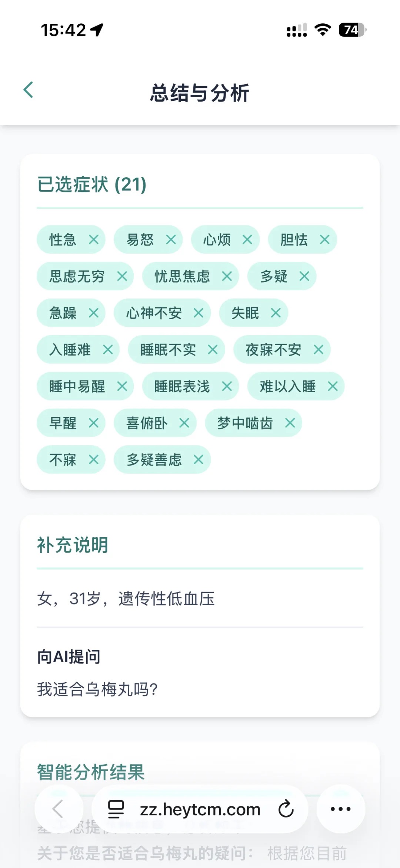400x868 pixels.
Task: Select the 睡眠表浅 symptom chip
Action: (x=182, y=386)
